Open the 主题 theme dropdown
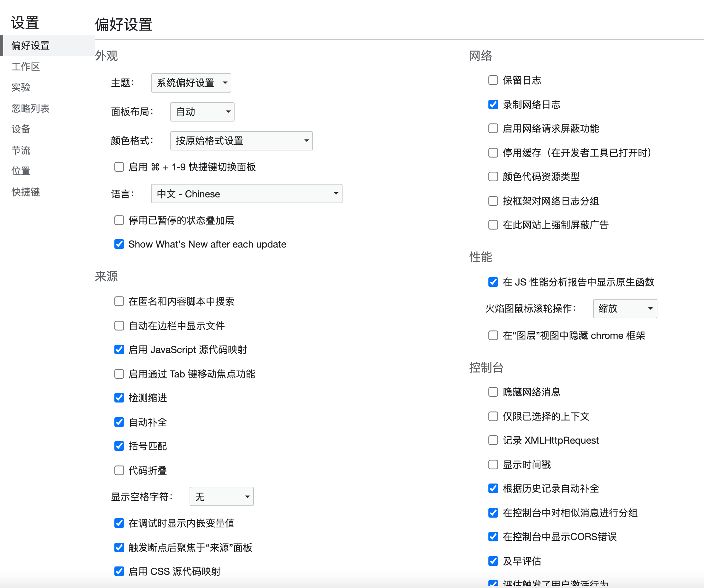This screenshot has width=704, height=588. (x=191, y=83)
